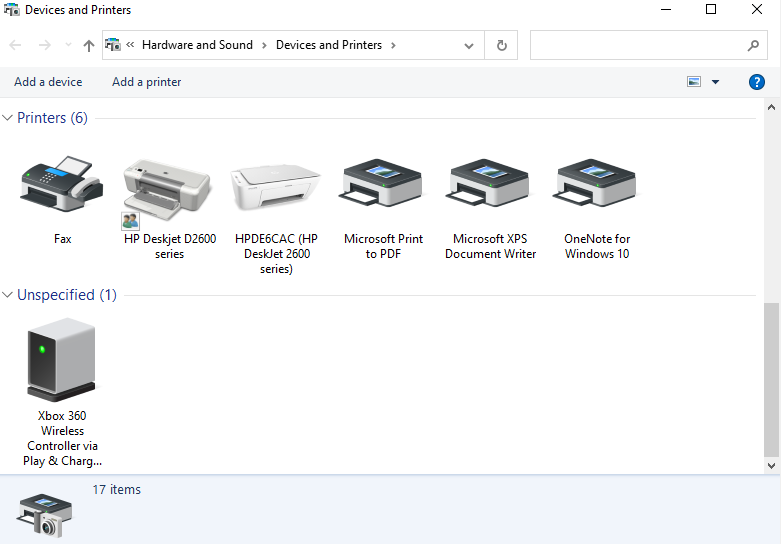The height and width of the screenshot is (544, 781).
Task: Click the Fax label text
Action: (x=63, y=239)
